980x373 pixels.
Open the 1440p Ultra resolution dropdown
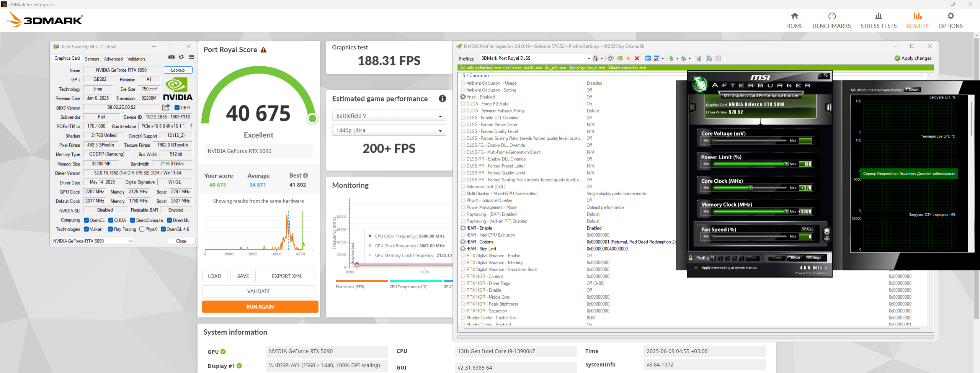pos(389,130)
